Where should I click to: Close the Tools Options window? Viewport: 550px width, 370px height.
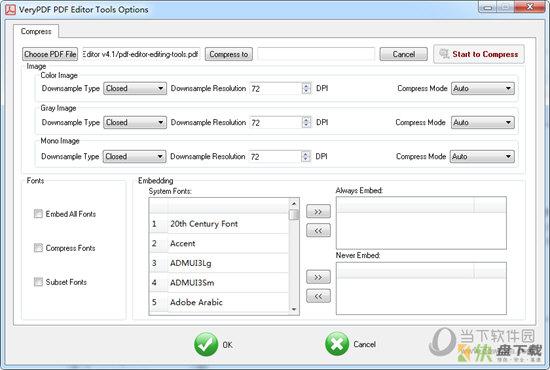coord(529,7)
